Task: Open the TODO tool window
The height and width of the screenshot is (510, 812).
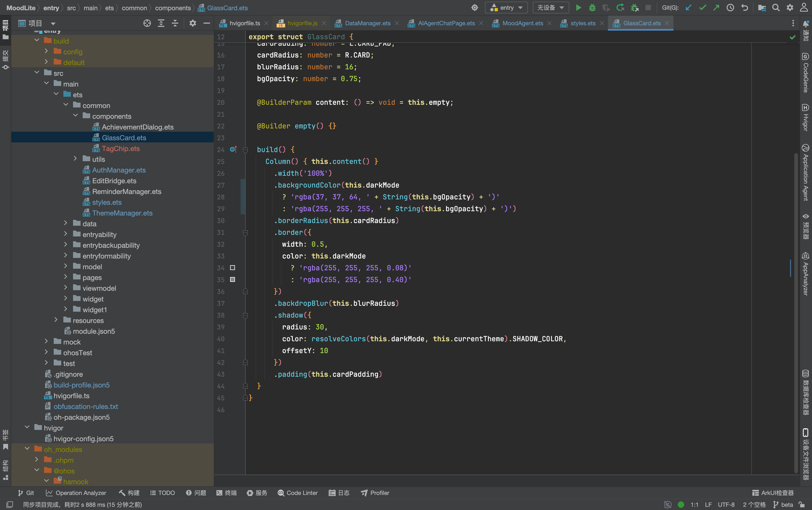Action: pyautogui.click(x=162, y=493)
